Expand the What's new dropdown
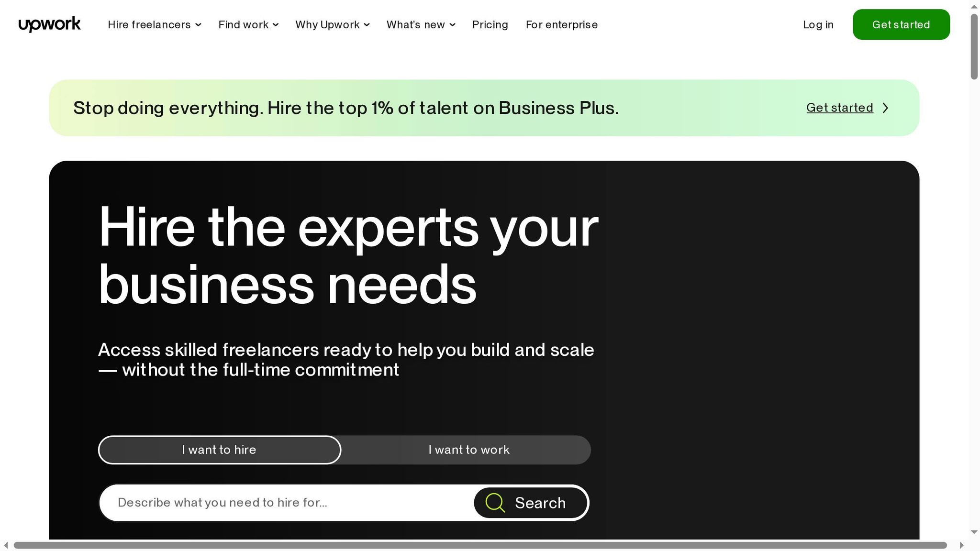The height and width of the screenshot is (551, 980). tap(421, 24)
